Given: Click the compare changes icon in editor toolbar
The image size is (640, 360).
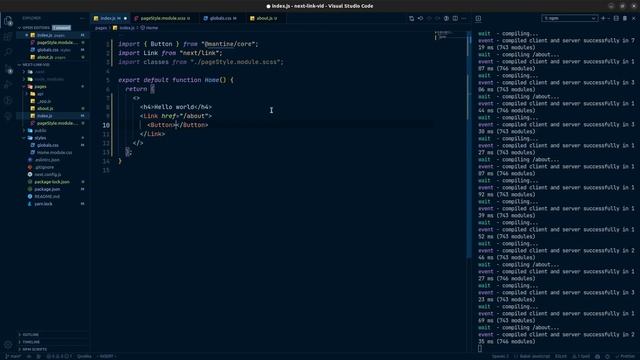Looking at the screenshot, I should [x=411, y=18].
